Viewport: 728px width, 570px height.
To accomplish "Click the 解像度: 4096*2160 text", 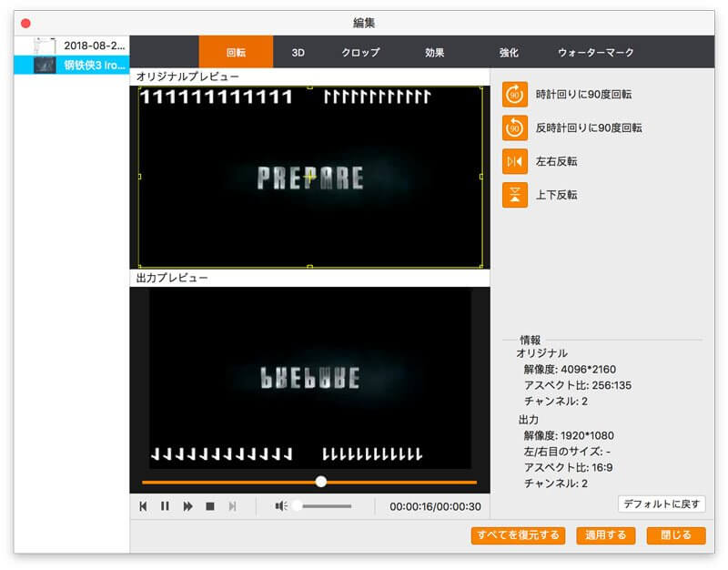I will point(570,370).
